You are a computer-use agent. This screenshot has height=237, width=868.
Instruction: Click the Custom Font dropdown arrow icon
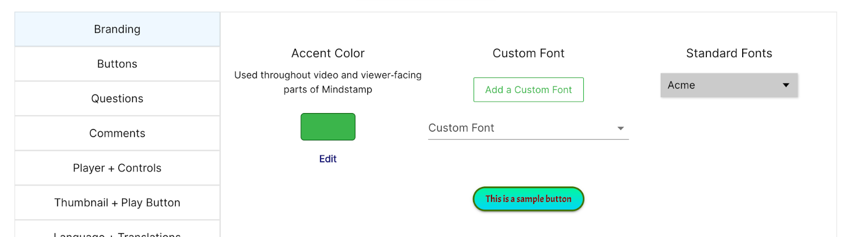pos(621,128)
